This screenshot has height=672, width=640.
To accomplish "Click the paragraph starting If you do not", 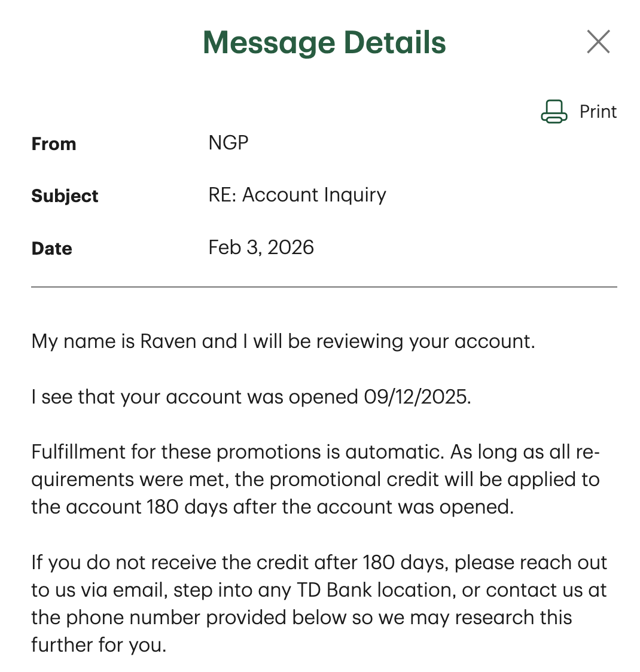I will pyautogui.click(x=319, y=604).
